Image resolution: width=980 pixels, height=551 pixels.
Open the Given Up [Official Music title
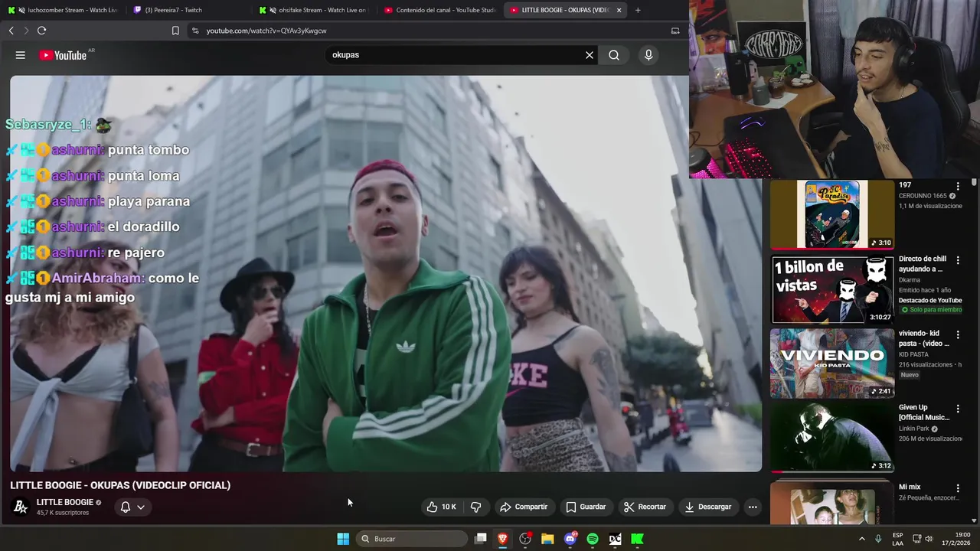924,412
